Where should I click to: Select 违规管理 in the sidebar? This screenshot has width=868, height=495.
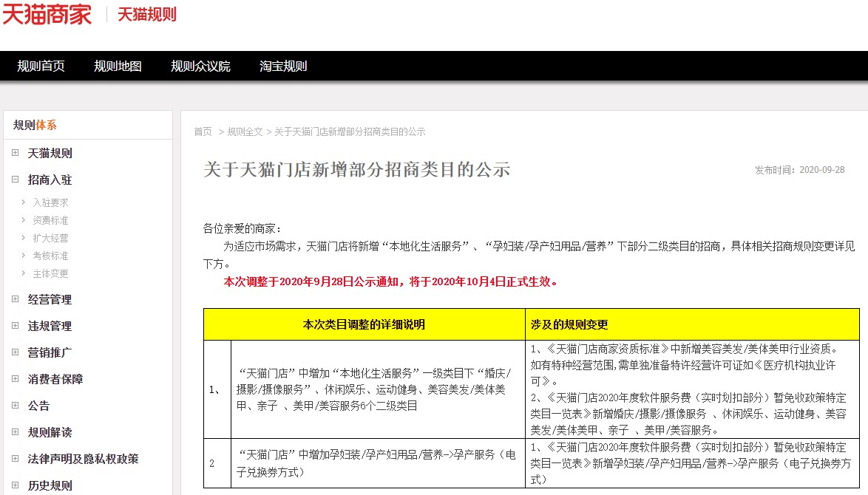(x=50, y=327)
